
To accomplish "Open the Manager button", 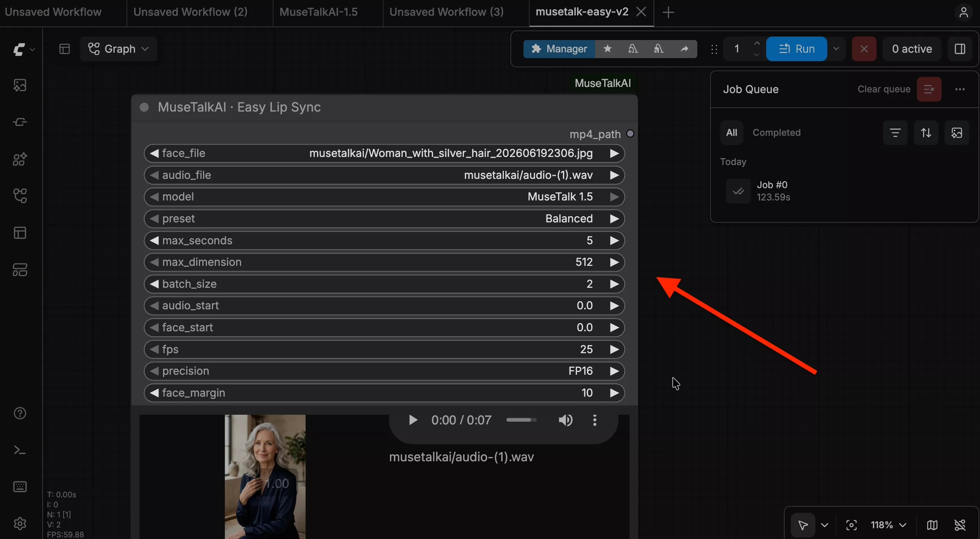I will click(559, 49).
